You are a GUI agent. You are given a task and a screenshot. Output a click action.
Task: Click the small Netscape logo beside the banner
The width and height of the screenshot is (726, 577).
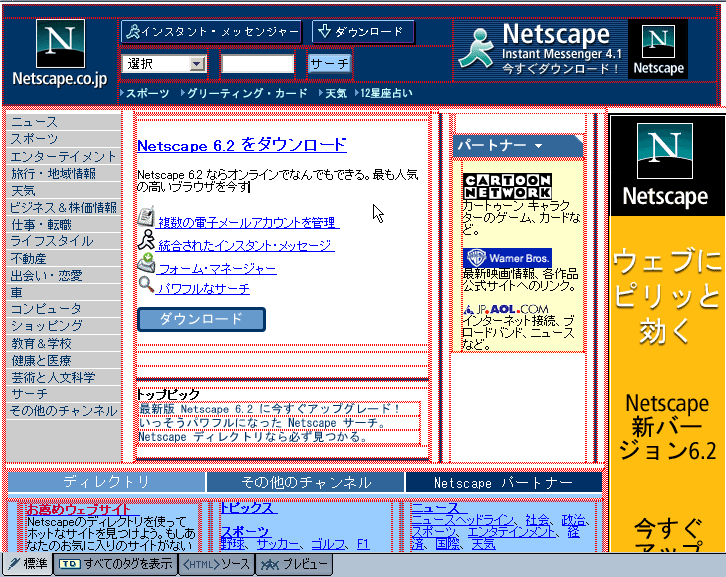(658, 50)
